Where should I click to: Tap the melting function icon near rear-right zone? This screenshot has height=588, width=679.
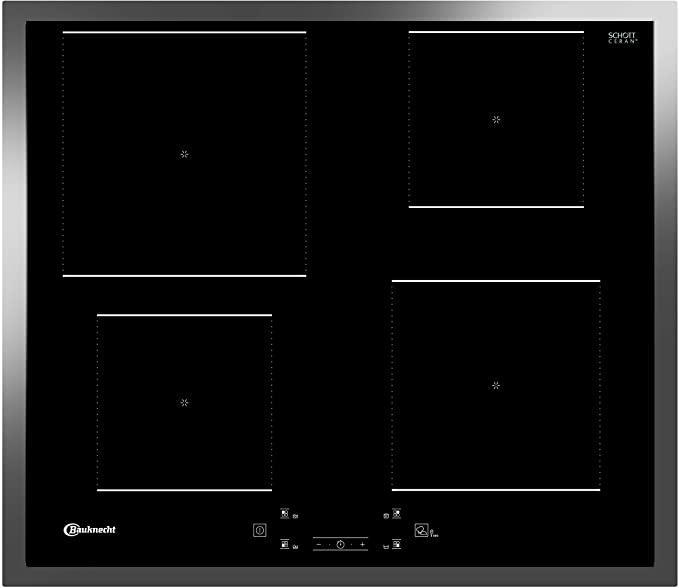pyautogui.click(x=385, y=516)
